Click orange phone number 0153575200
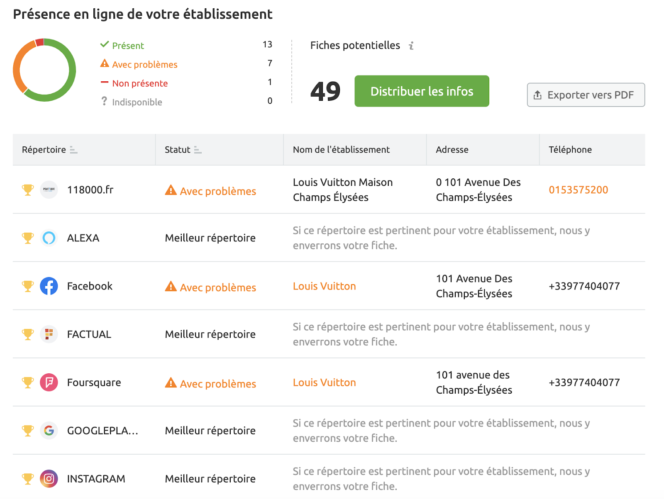This screenshot has height=499, width=664. point(578,190)
